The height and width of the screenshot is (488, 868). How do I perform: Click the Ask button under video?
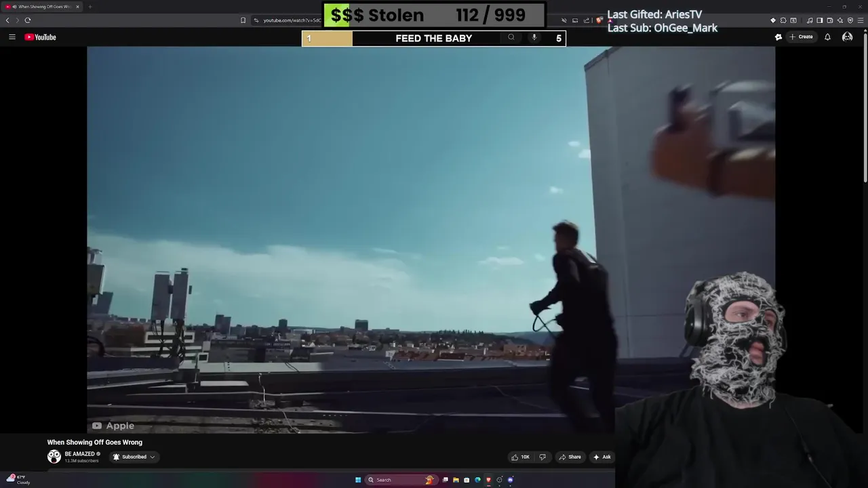coord(602,457)
